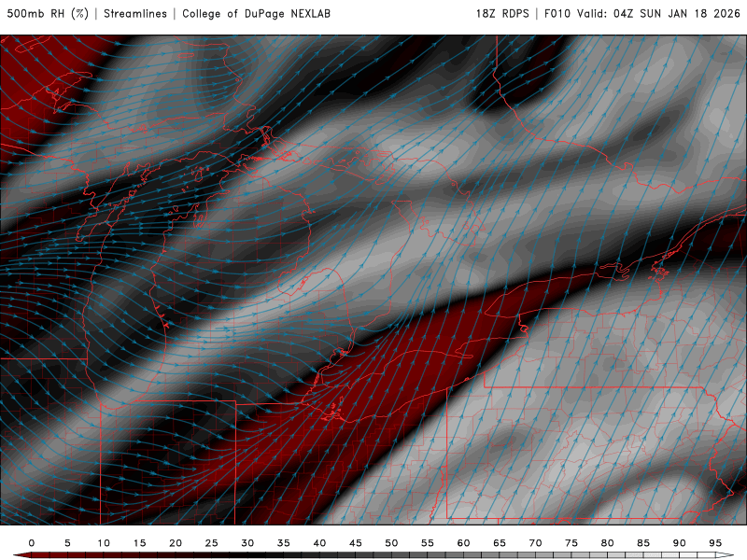Click the 20 label on the legend scale
The image size is (747, 560).
pyautogui.click(x=176, y=543)
